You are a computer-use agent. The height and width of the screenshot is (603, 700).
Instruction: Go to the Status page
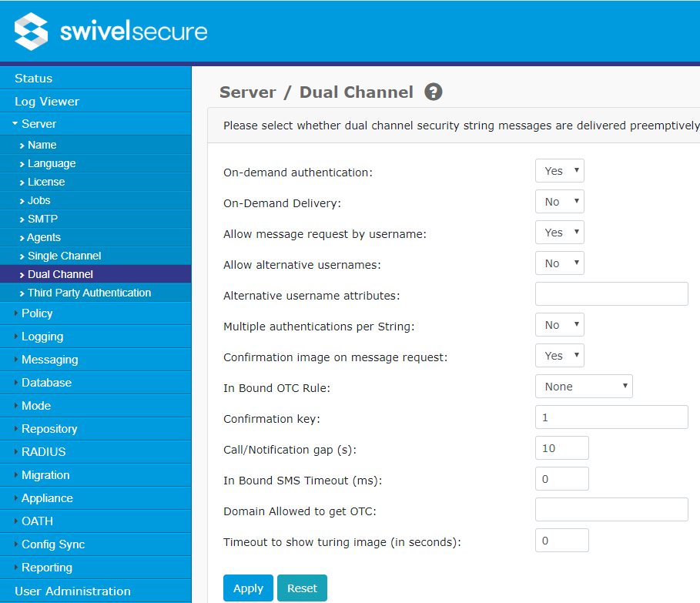pyautogui.click(x=34, y=79)
